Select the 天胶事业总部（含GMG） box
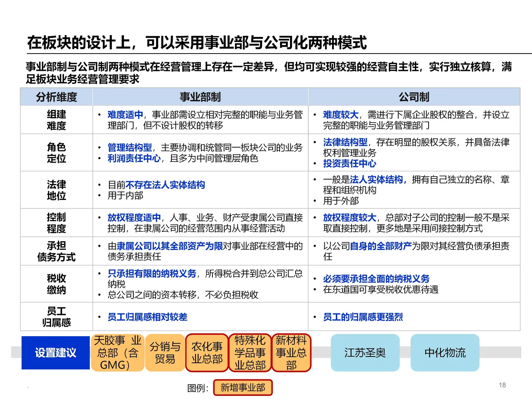 click(117, 352)
